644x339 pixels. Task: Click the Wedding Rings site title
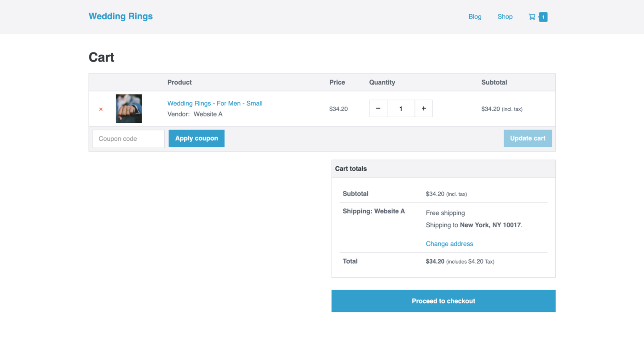coord(121,16)
